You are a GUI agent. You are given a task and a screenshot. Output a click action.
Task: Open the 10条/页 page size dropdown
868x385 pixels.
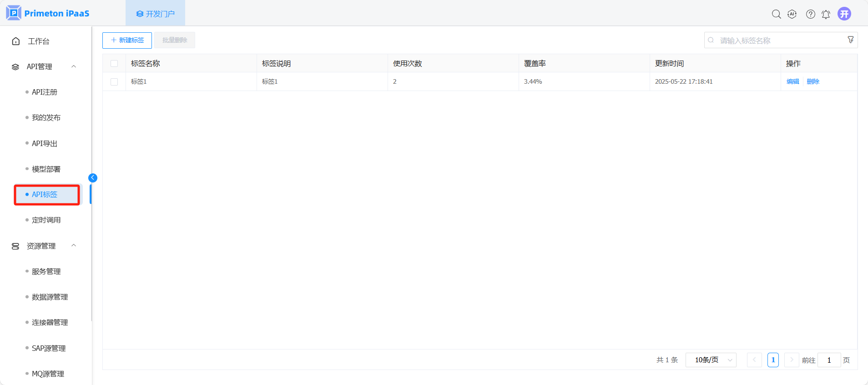(711, 360)
